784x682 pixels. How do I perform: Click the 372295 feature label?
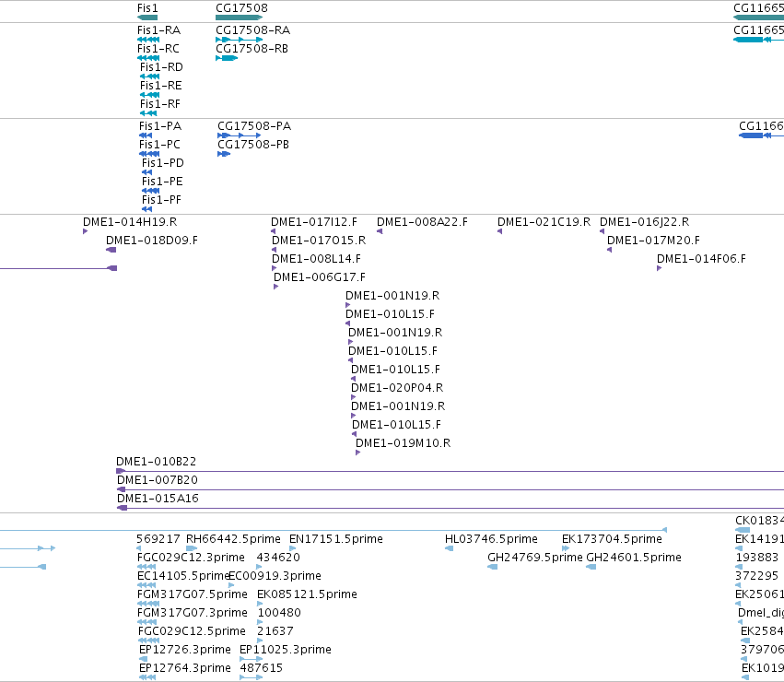[x=757, y=576]
